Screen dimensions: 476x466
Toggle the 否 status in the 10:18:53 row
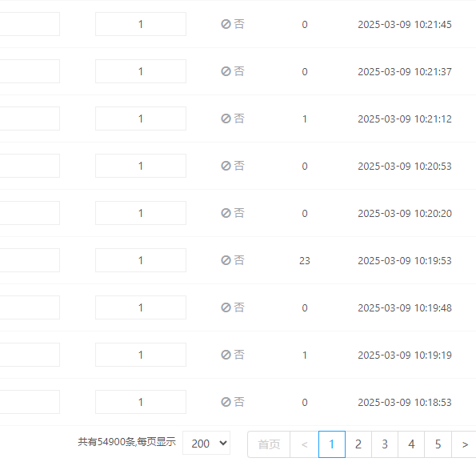click(233, 402)
